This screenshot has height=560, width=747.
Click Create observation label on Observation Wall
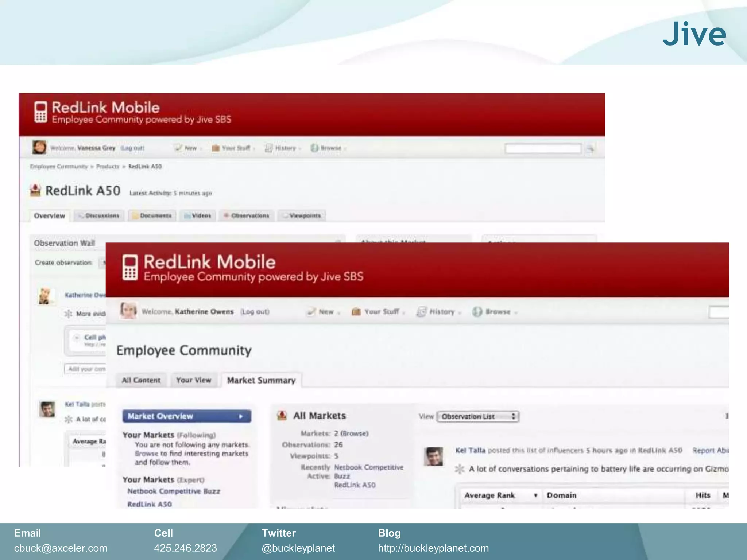(x=63, y=262)
